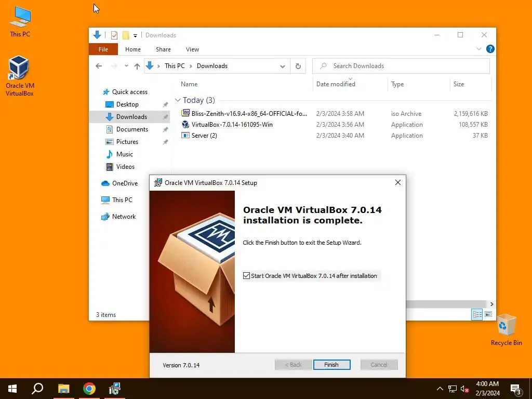The width and height of the screenshot is (532, 399).
Task: Click the Properties quick access toolbar icon
Action: [x=114, y=35]
